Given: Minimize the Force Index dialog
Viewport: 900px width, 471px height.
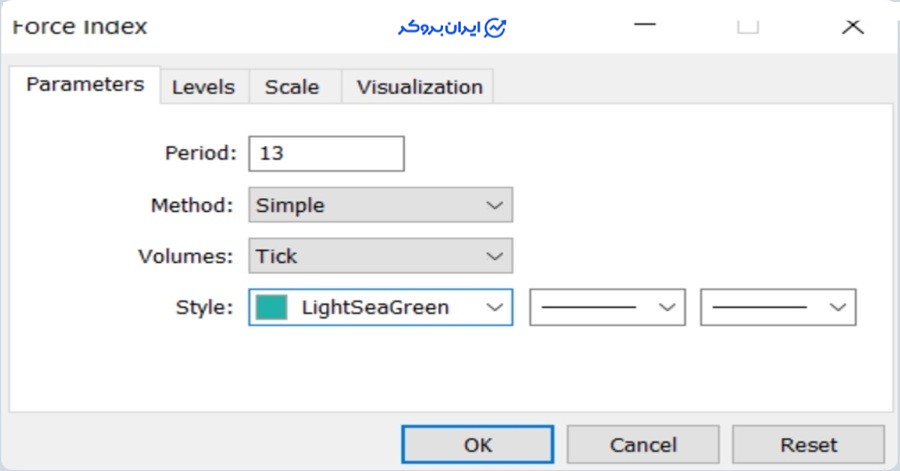Looking at the screenshot, I should 646,26.
